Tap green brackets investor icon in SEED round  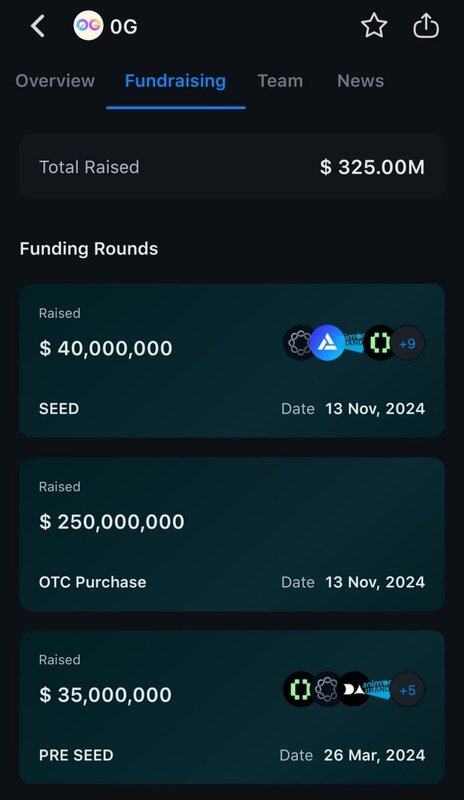pyautogui.click(x=379, y=343)
